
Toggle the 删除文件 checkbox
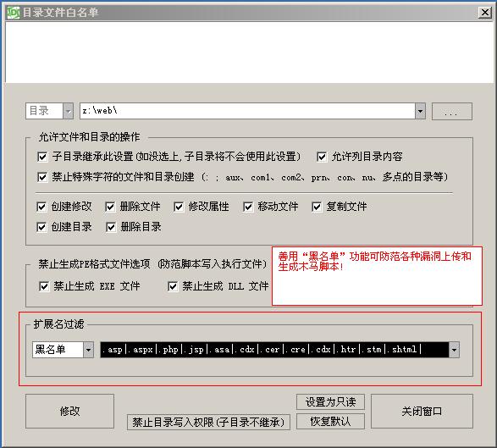[110, 207]
